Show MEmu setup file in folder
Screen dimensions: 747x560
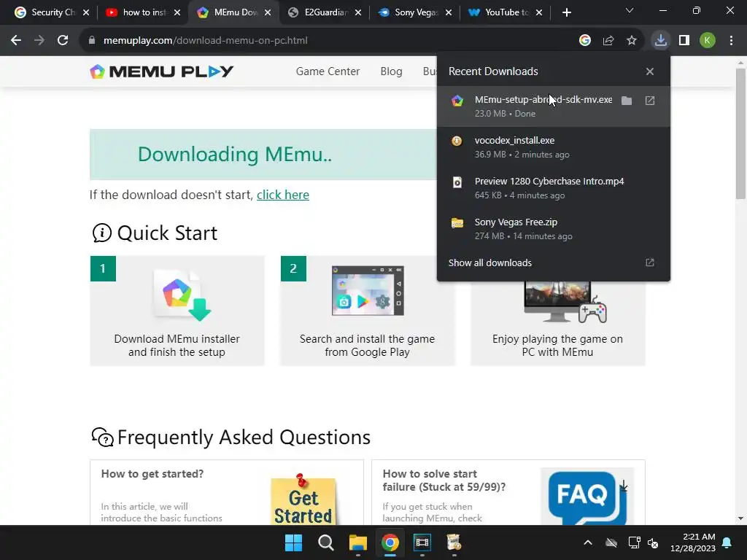click(x=627, y=101)
